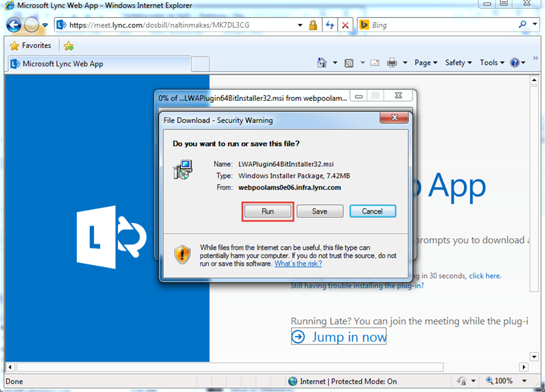Click inside the Bing search box
545x392 pixels.
[x=439, y=25]
